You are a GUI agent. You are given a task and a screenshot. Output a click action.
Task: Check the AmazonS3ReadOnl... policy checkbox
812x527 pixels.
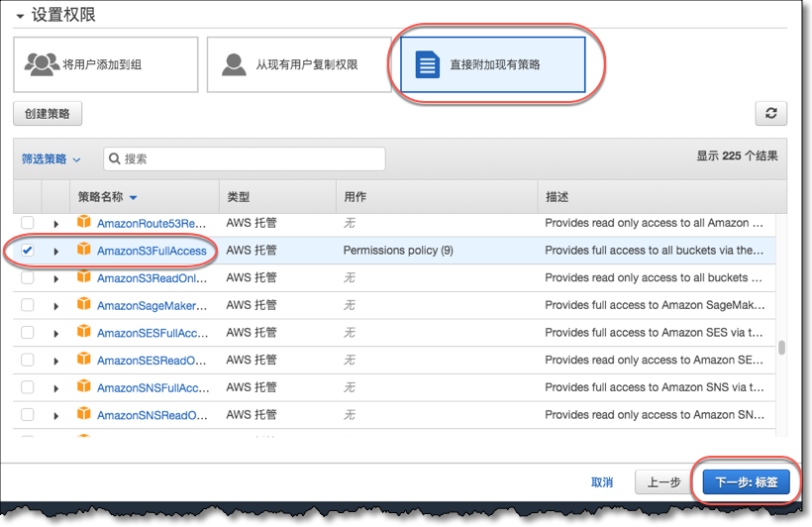click(28, 277)
